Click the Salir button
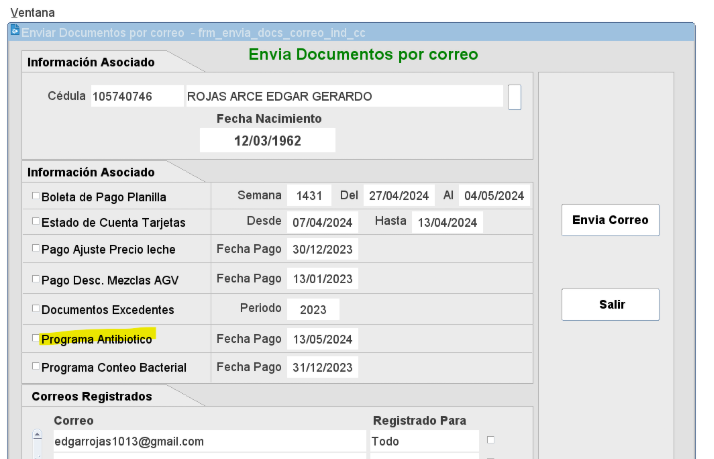This screenshot has height=459, width=714. (x=610, y=305)
